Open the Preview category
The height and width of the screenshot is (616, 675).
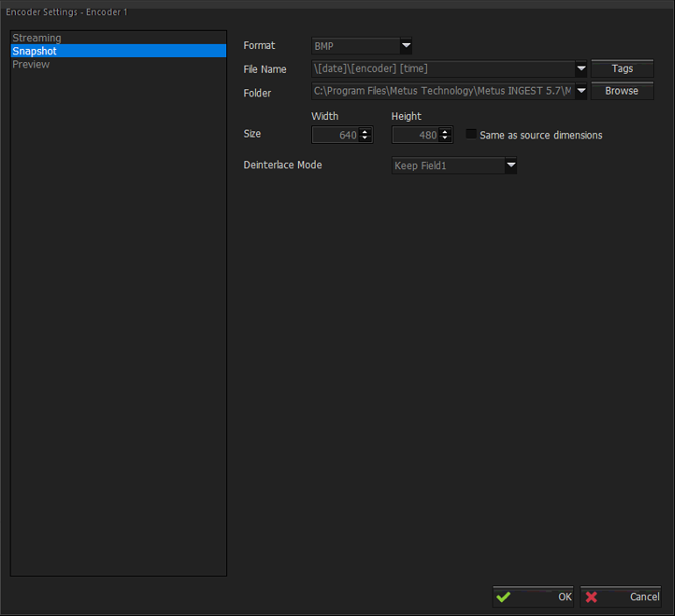click(x=118, y=64)
